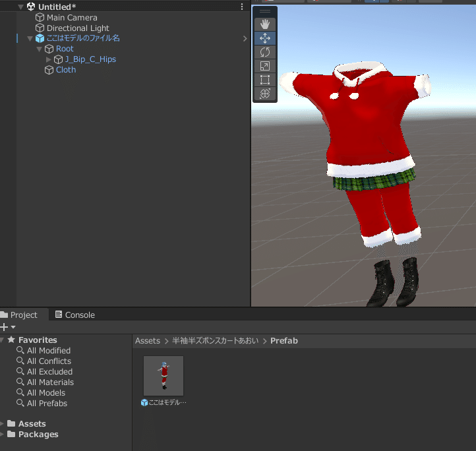Select the J_Bip_C_Hips bone
The image size is (476, 451).
tap(90, 59)
